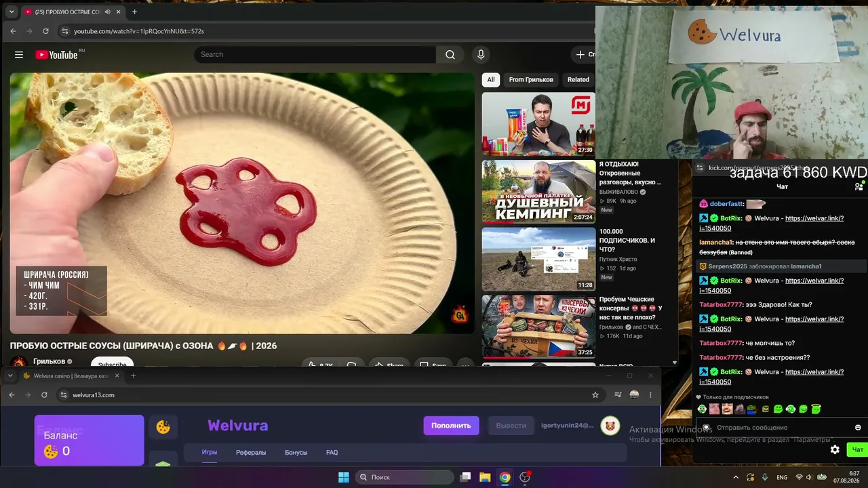Image resolution: width=868 pixels, height=488 pixels.
Task: Open the ВЫЖИВАЛОВО channel link
Action: 618,192
